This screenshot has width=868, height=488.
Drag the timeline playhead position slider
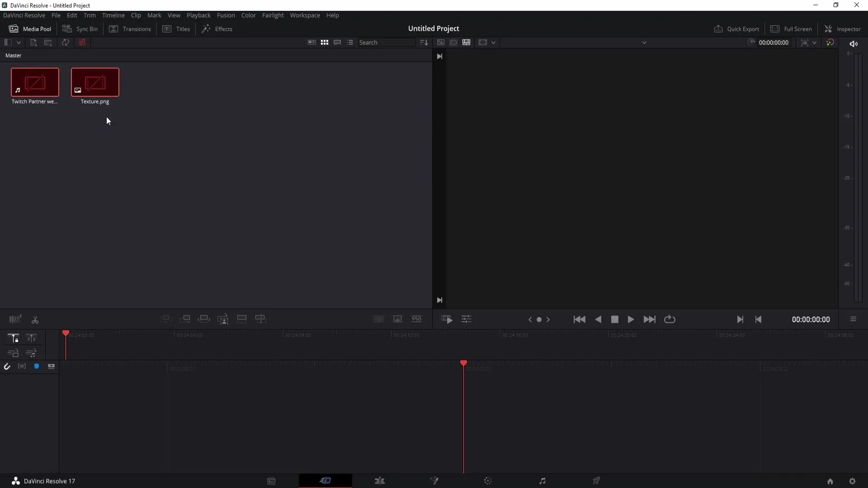pyautogui.click(x=66, y=333)
